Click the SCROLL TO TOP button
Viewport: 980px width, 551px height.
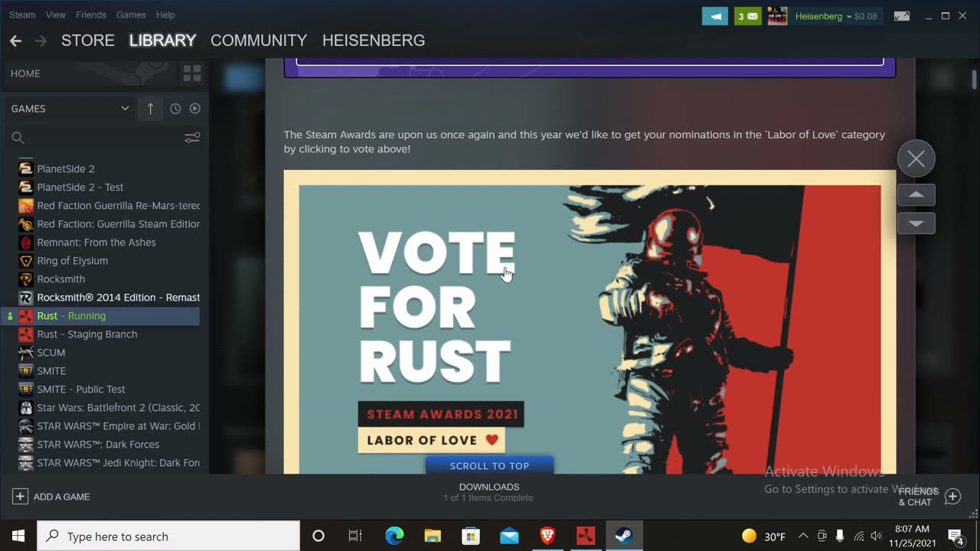[489, 465]
